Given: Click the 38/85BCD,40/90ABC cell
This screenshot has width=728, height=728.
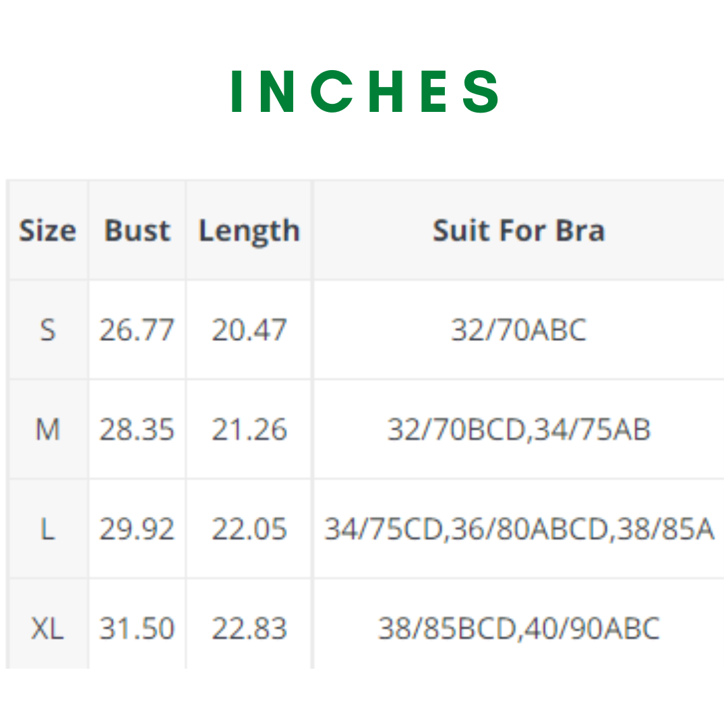Looking at the screenshot, I should point(518,628).
